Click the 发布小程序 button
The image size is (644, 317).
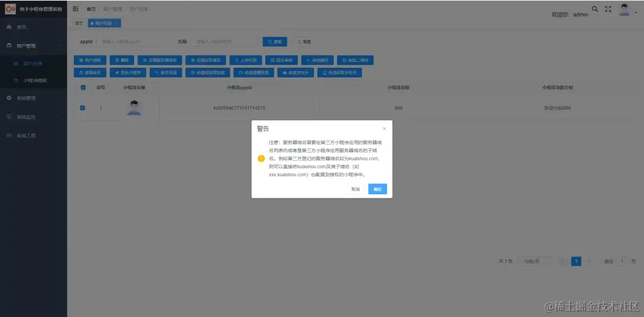[x=128, y=72]
